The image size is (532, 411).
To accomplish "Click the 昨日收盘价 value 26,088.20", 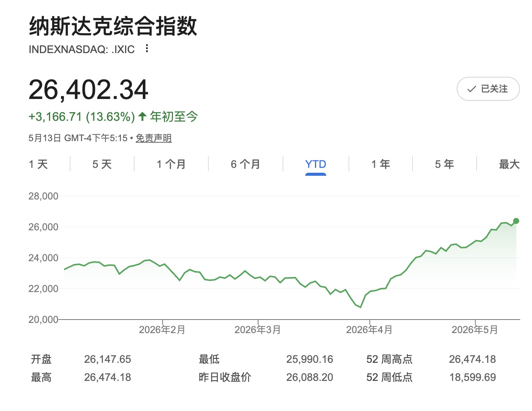I will coord(310,377).
